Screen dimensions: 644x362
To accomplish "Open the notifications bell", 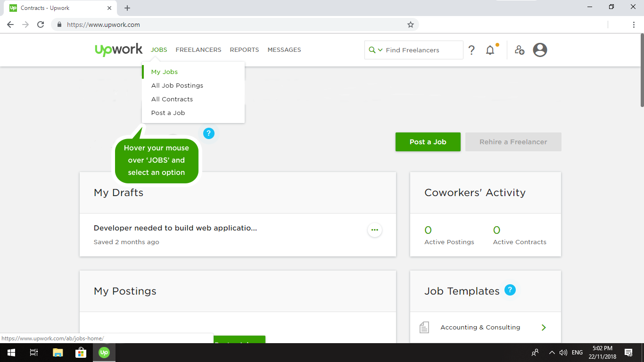I will (490, 50).
